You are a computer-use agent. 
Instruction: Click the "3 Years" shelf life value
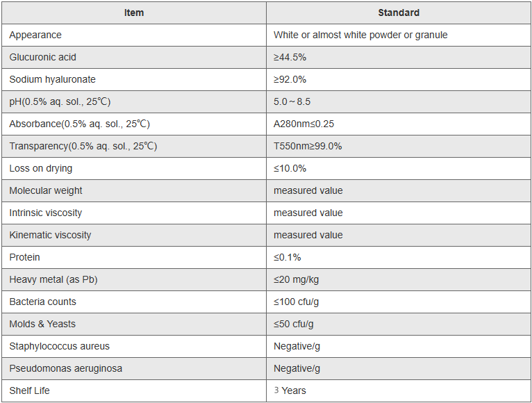click(x=290, y=390)
